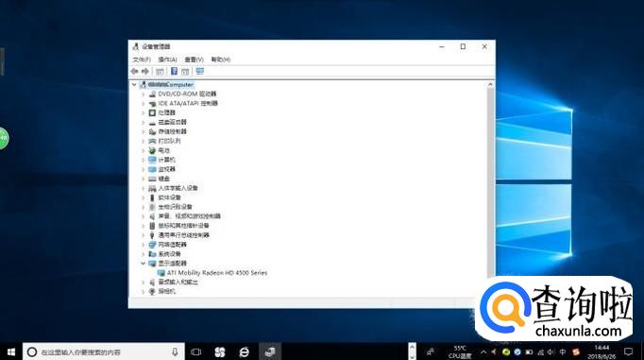Open the Windows Start menu
This screenshot has height=360, width=644.
point(11,352)
